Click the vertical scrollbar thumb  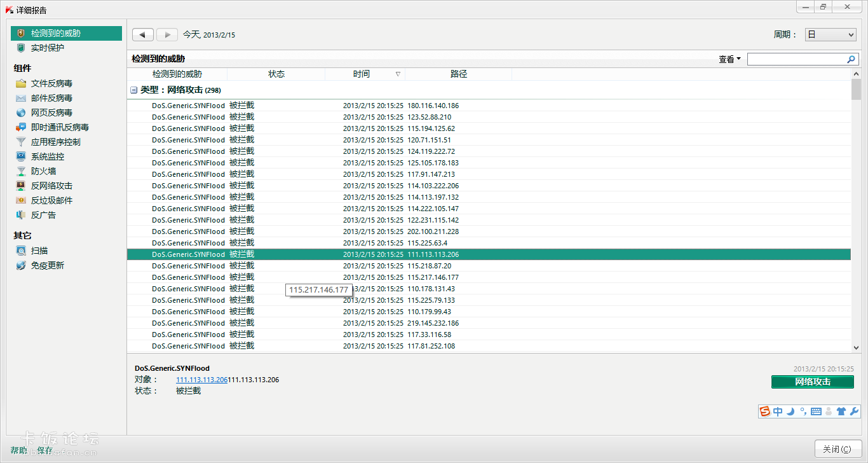point(856,90)
